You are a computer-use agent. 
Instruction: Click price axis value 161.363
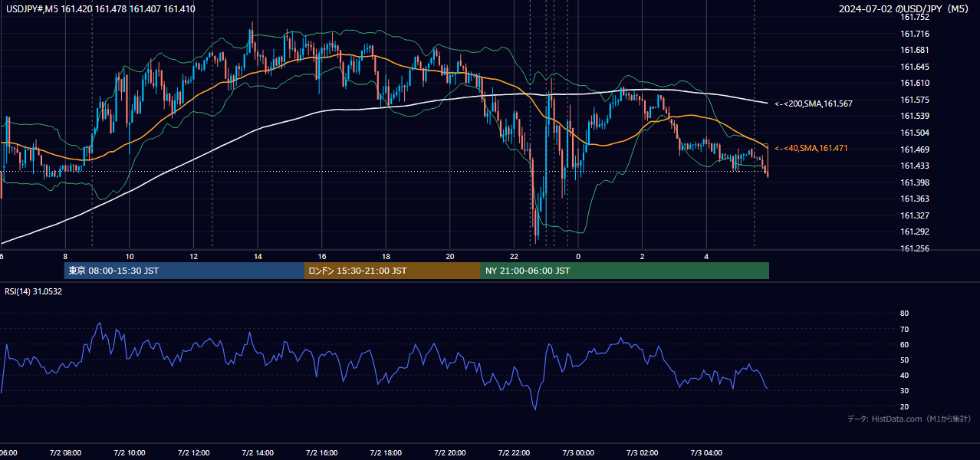tap(914, 199)
